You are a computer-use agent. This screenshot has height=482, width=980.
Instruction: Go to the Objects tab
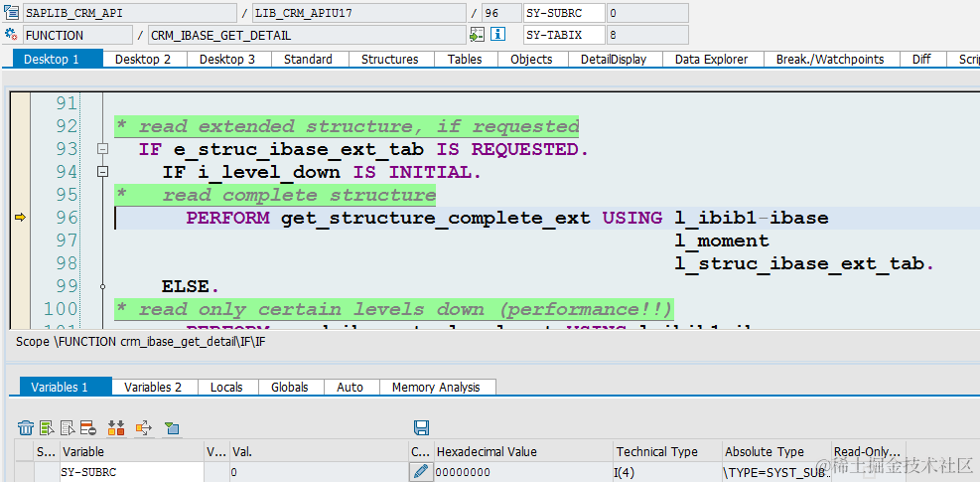tap(532, 60)
